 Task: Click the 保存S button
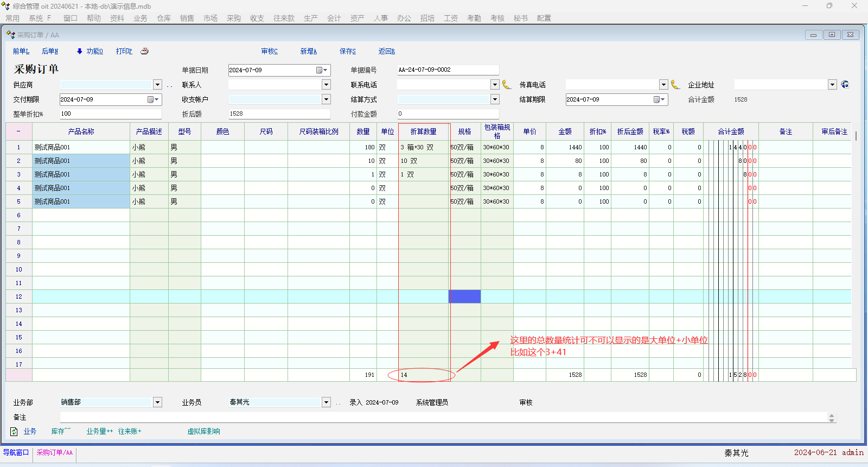[x=347, y=51]
